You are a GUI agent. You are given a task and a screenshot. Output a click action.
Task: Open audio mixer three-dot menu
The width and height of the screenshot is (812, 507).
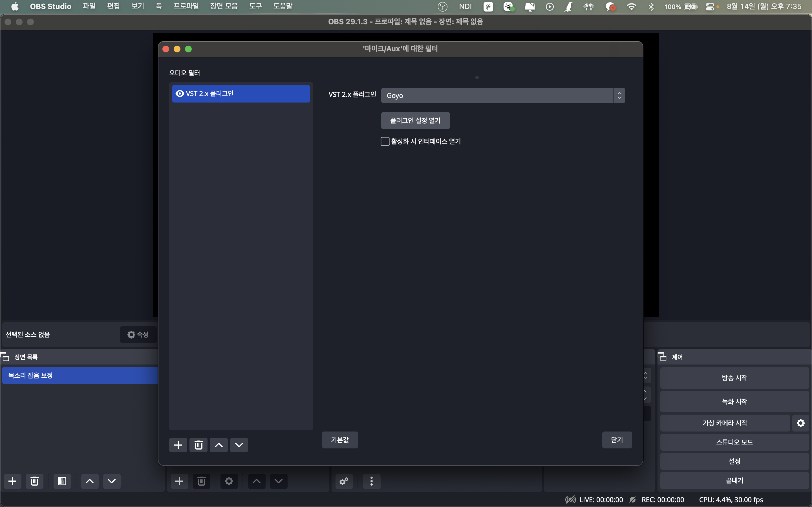371,481
